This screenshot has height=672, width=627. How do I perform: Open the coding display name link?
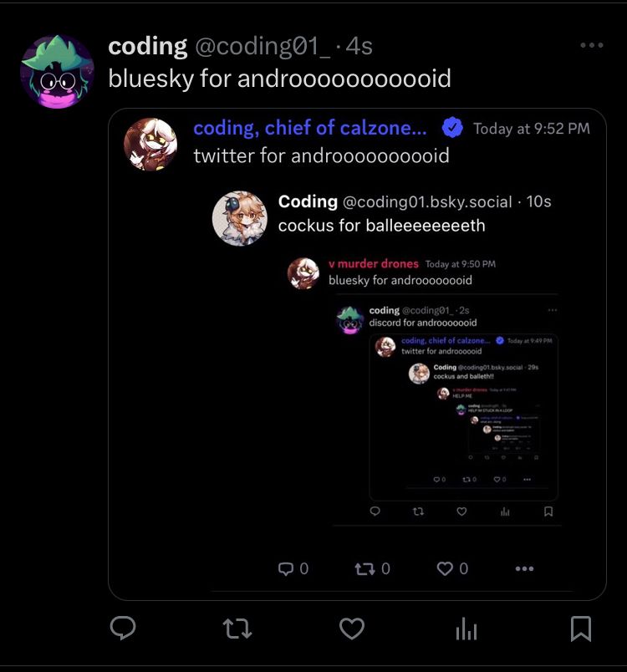pos(147,46)
